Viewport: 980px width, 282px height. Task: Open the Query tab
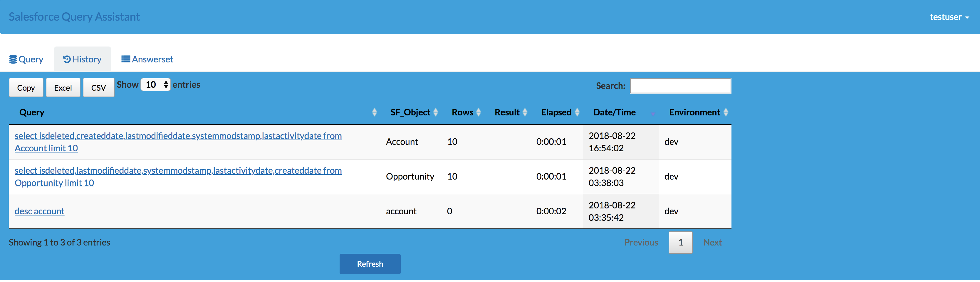(26, 59)
